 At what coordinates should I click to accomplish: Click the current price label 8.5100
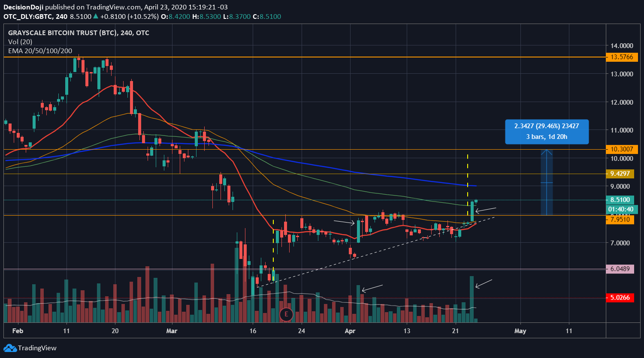pos(620,200)
